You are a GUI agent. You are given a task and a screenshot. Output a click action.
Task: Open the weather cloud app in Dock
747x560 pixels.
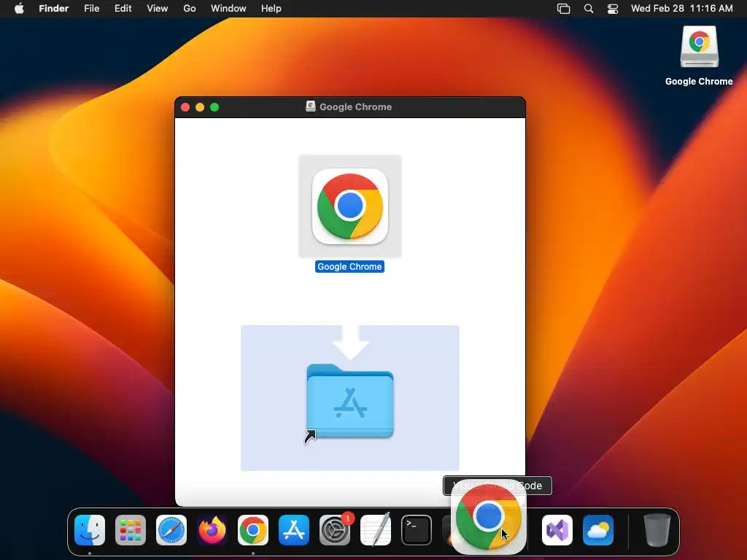click(598, 530)
